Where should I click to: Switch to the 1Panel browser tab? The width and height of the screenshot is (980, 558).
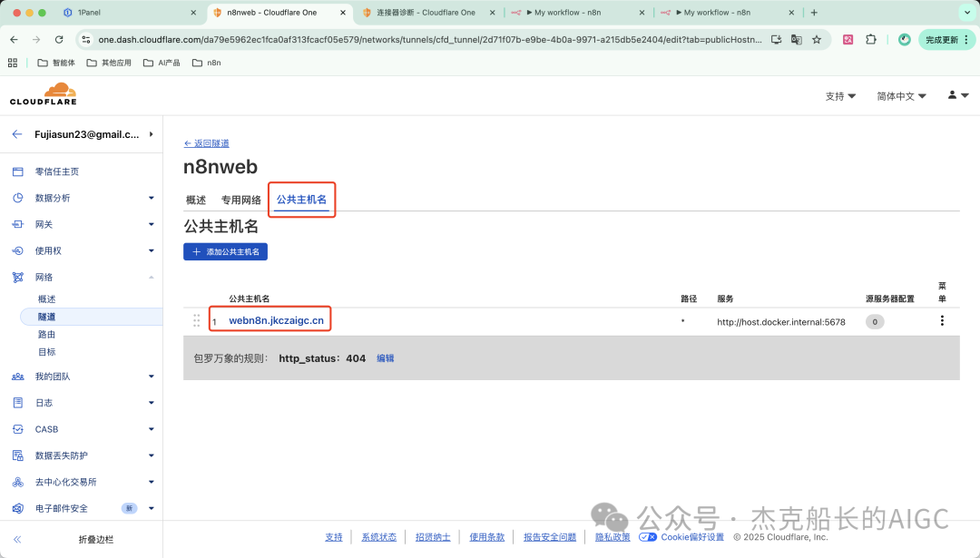[x=128, y=13]
